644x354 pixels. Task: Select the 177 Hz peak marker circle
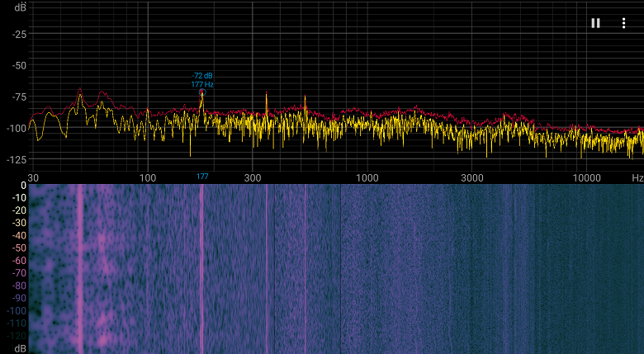[202, 92]
